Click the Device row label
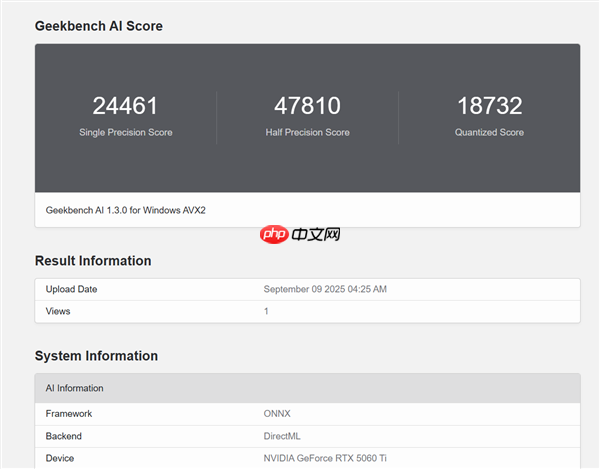The image size is (600, 469). 60,458
